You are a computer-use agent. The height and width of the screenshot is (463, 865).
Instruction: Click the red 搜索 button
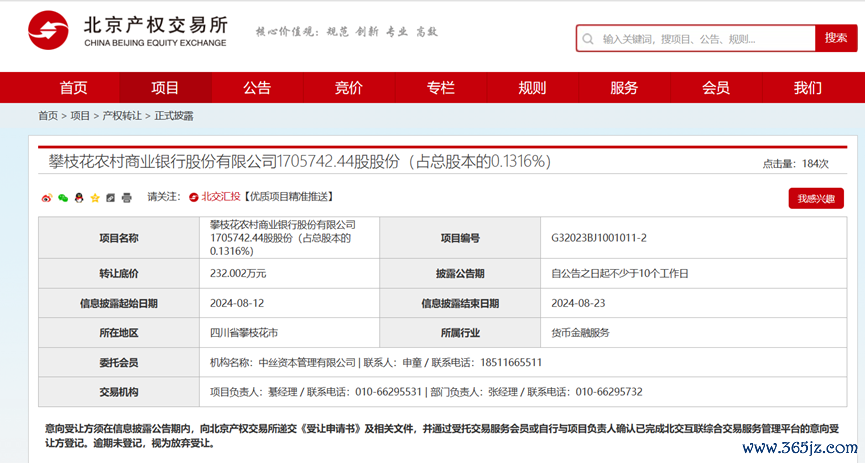point(836,38)
